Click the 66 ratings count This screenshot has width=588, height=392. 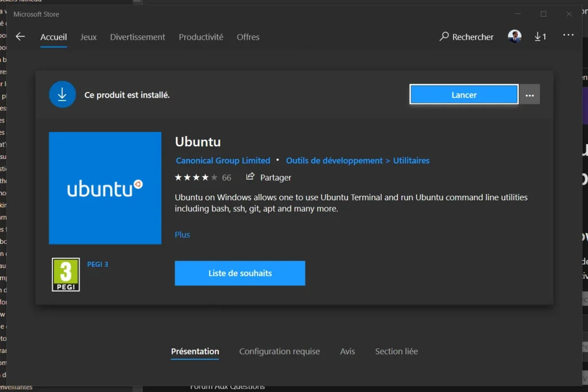point(226,178)
